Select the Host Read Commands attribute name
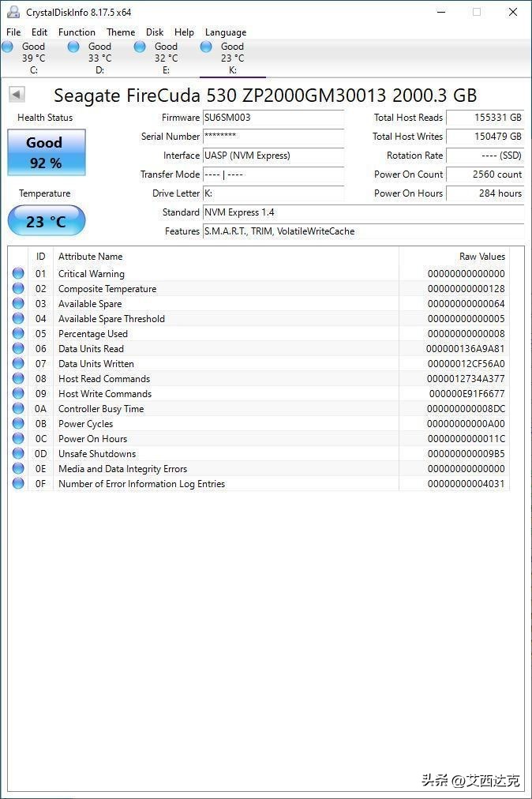 coord(104,379)
